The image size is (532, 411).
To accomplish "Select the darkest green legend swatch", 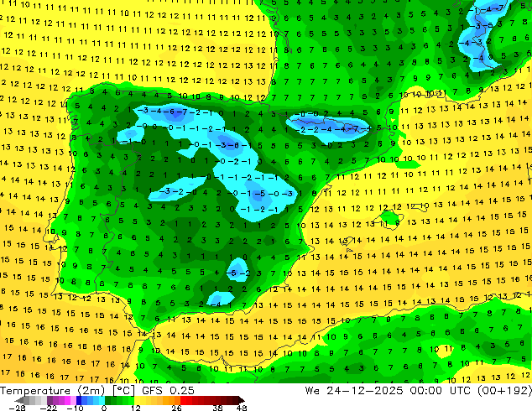I will click(108, 400).
